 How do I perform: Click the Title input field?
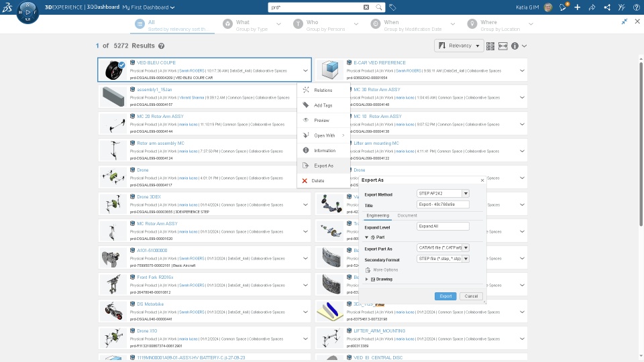(x=443, y=204)
